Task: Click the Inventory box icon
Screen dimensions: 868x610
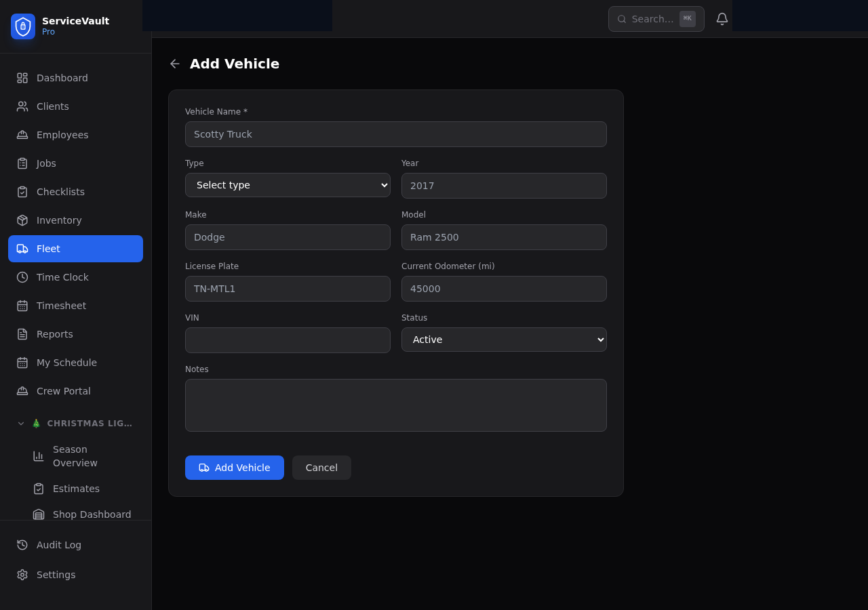Action: pos(22,220)
